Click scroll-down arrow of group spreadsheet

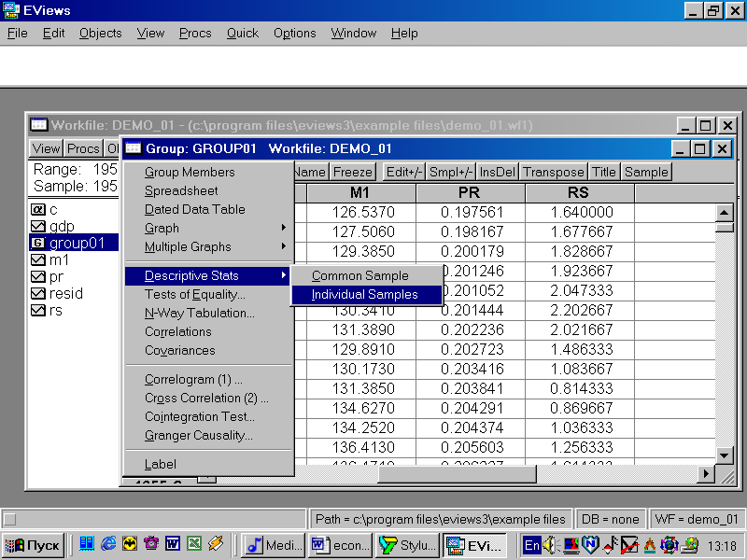725,455
